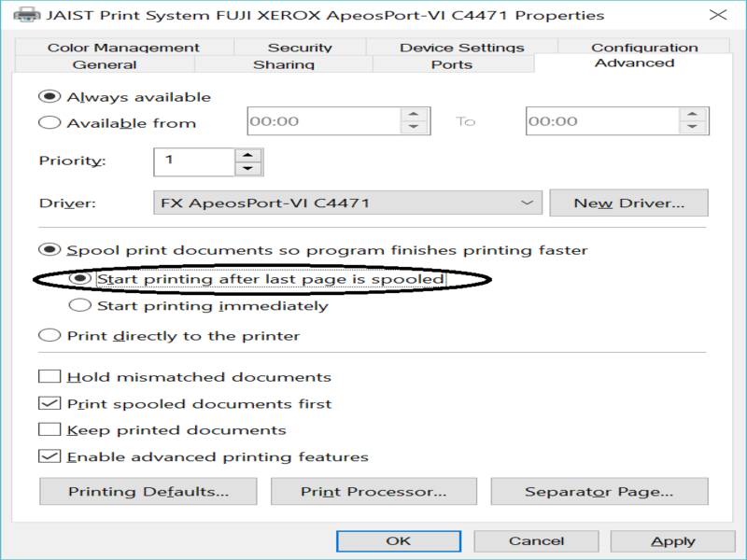Select the Always available radio button
The width and height of the screenshot is (747, 560).
[x=47, y=96]
